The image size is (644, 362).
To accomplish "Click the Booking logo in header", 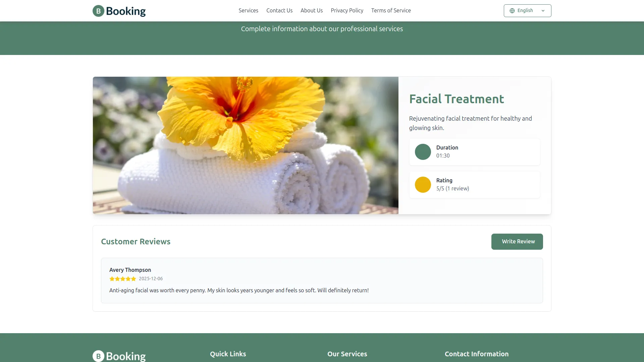I will click(119, 11).
